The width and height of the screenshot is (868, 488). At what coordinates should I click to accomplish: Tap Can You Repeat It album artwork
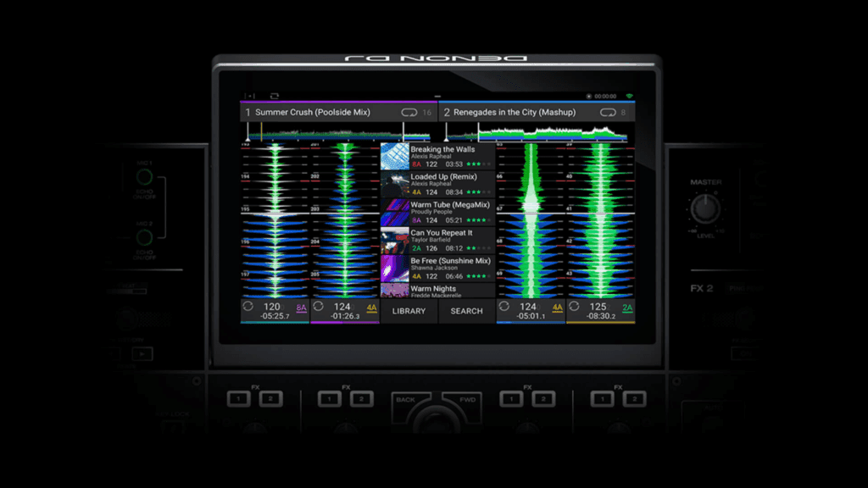[395, 241]
